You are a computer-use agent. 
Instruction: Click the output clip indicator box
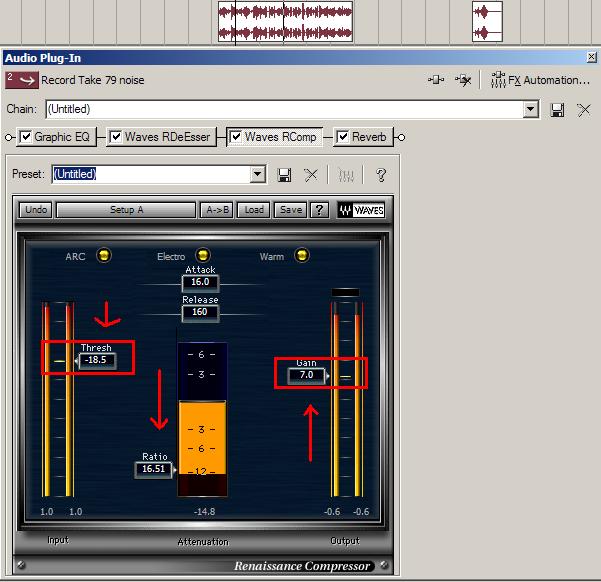coord(345,293)
